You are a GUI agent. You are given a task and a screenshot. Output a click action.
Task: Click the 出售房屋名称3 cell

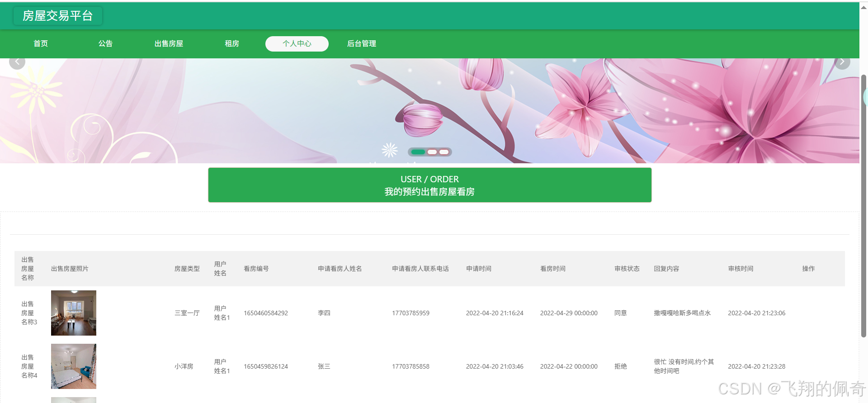point(29,313)
